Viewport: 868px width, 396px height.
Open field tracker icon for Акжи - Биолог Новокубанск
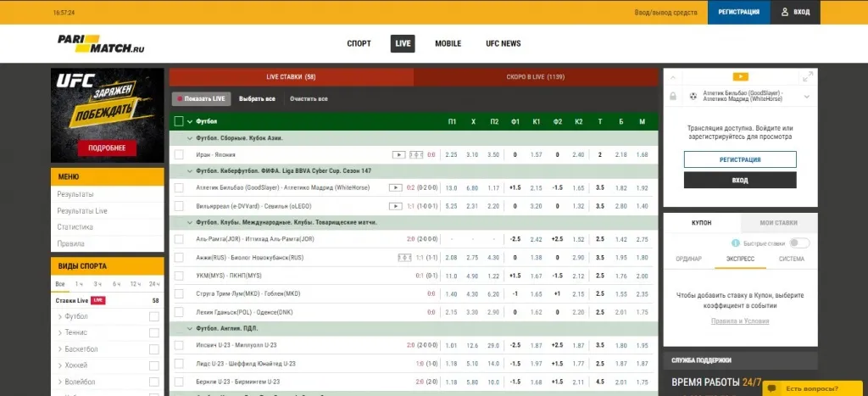click(x=404, y=258)
